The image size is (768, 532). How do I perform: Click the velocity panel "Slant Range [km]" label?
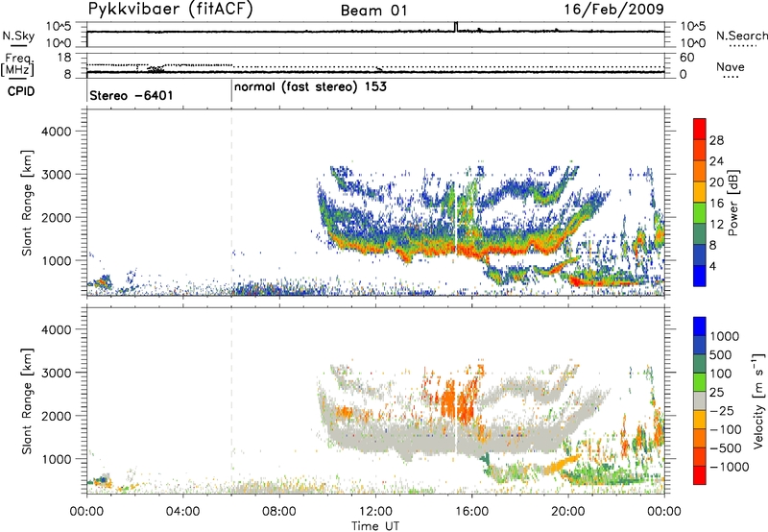tap(28, 401)
